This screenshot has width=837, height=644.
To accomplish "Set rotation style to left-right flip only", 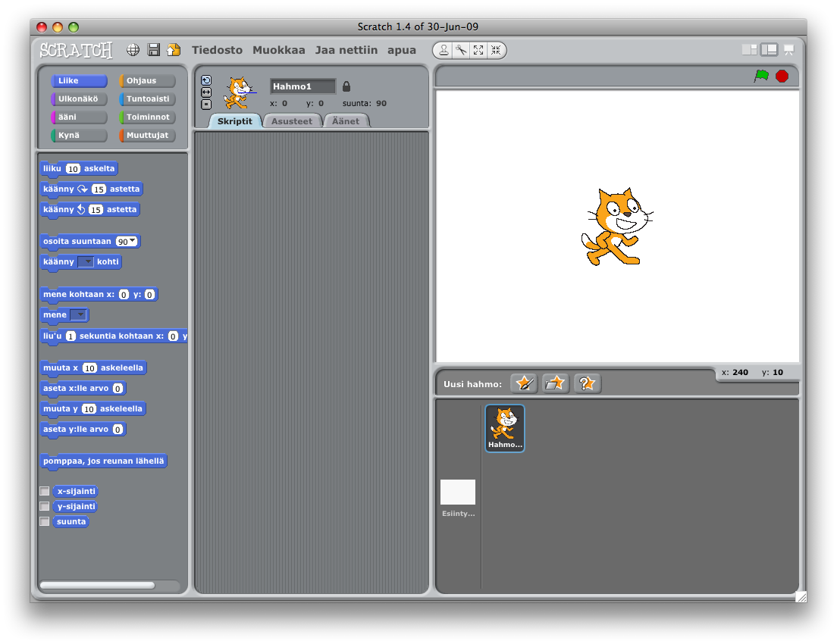I will [206, 92].
